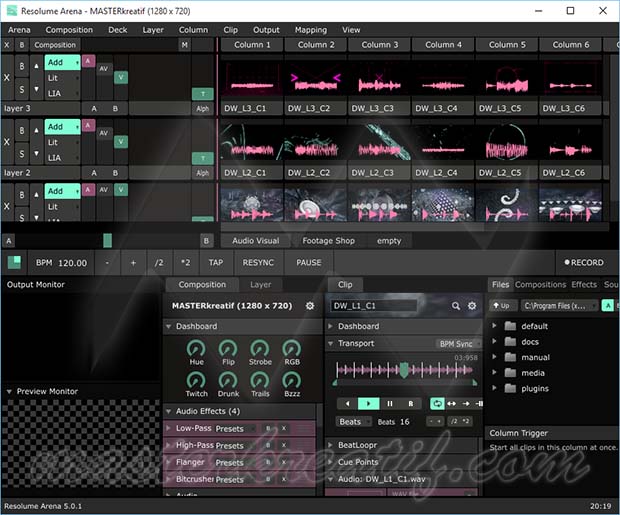620x515 pixels.
Task: Play the clip backward in Transport
Action: (x=348, y=403)
